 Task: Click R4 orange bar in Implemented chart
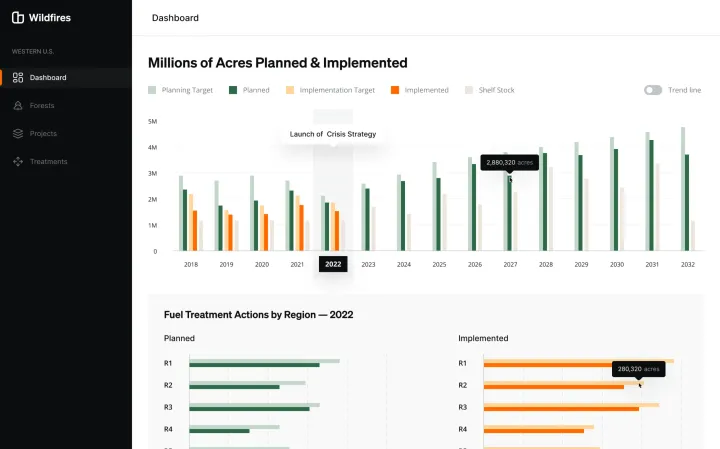coord(534,431)
